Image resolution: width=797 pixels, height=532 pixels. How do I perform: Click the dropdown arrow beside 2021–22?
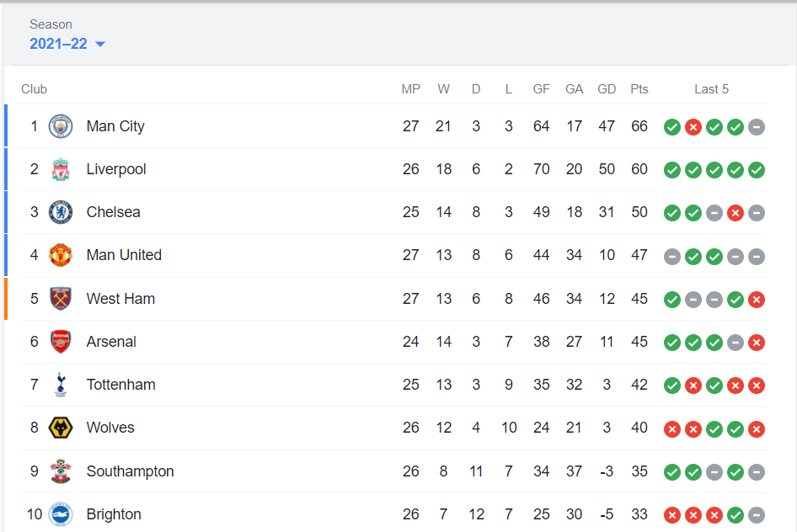pos(100,45)
